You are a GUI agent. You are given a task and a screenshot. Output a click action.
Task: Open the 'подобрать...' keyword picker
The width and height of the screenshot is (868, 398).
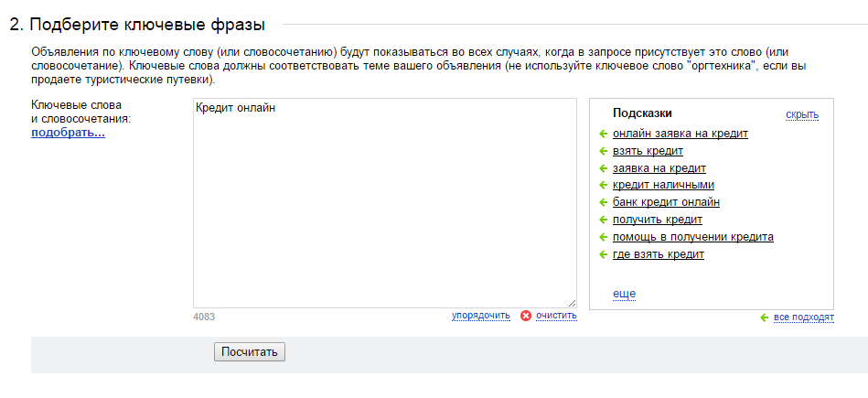68,133
